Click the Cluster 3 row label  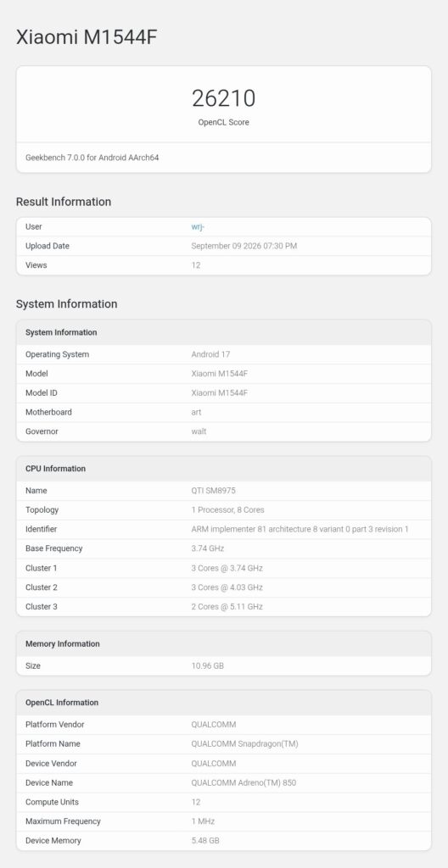(x=42, y=607)
